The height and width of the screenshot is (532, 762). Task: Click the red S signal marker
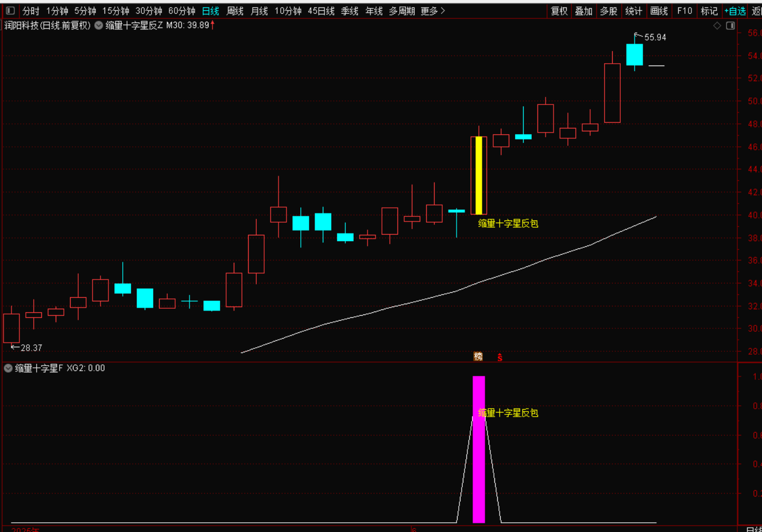click(x=500, y=357)
